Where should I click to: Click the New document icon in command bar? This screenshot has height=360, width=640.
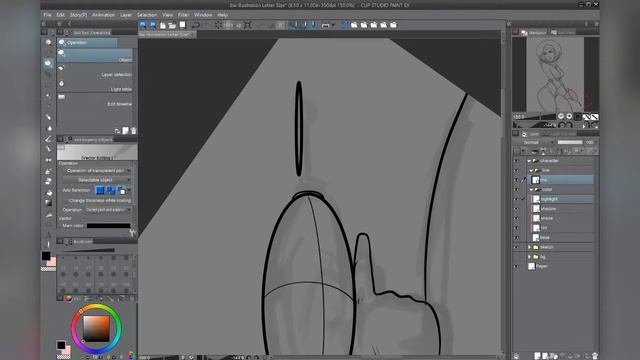[x=162, y=25]
